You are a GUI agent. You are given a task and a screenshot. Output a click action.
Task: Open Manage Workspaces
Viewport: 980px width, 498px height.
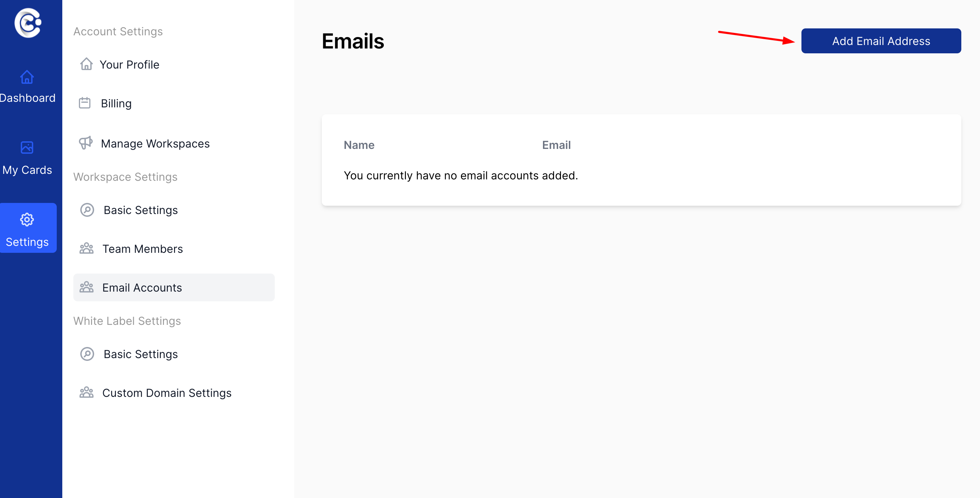155,143
